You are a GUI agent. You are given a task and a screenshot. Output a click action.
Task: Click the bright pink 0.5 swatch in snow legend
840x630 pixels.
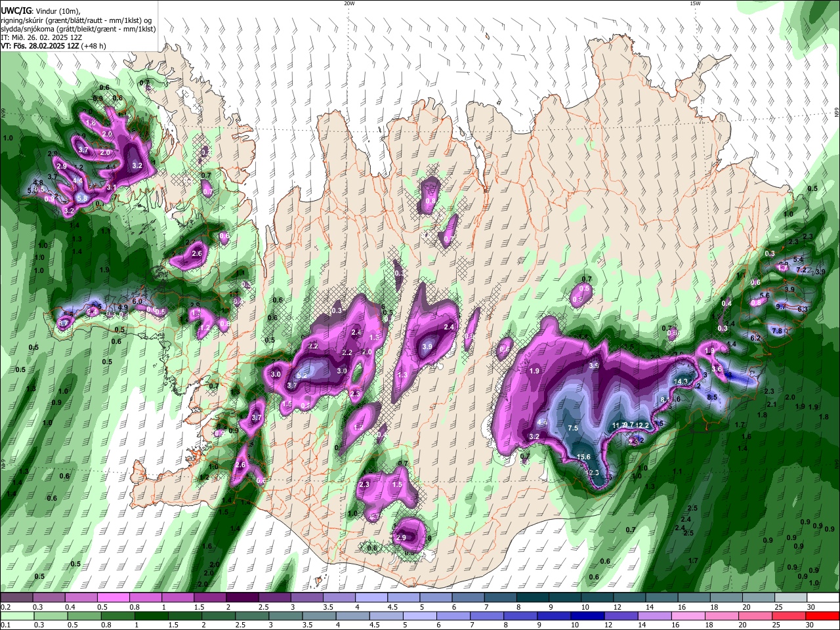[113, 597]
